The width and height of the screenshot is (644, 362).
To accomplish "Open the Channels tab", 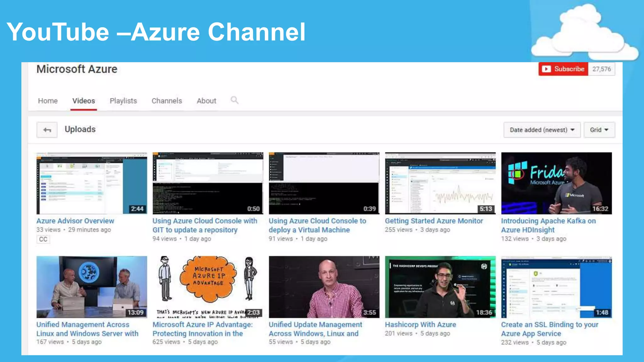I will [167, 101].
